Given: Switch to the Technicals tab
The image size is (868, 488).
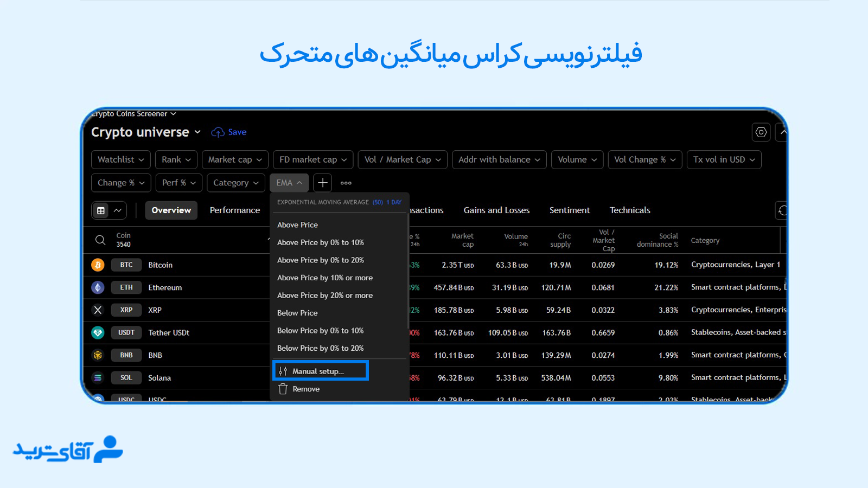Looking at the screenshot, I should tap(629, 210).
